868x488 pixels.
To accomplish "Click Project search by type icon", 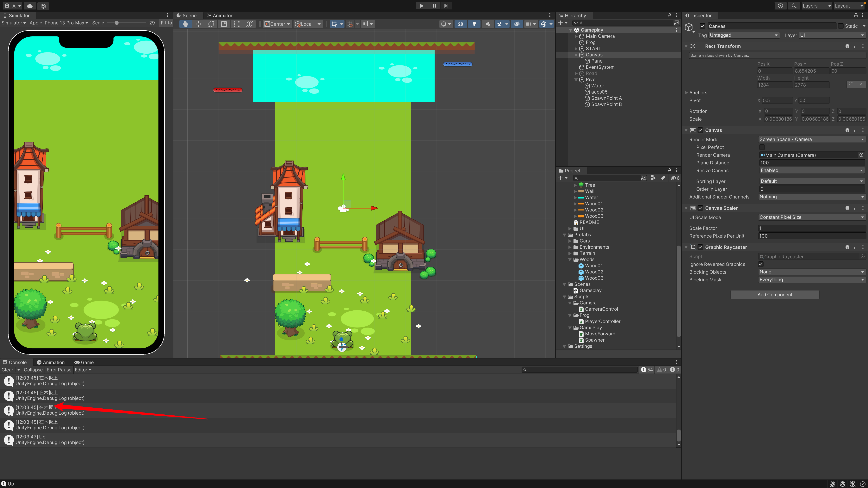I will coord(653,178).
